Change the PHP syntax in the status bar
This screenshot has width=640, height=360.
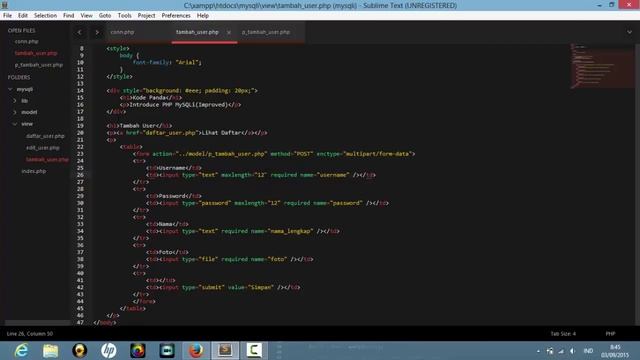610,334
